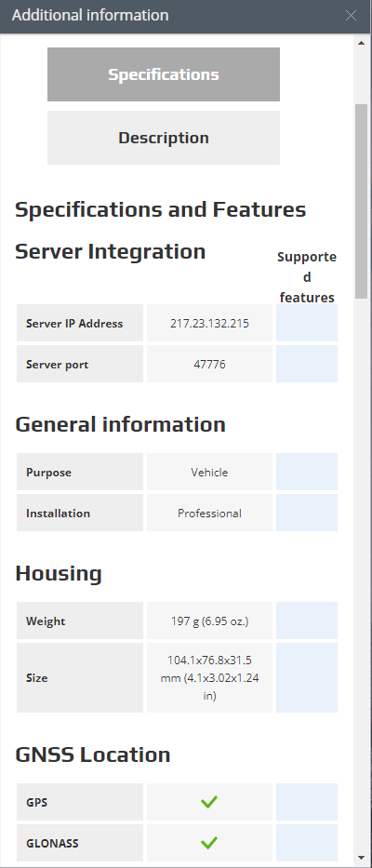Close the Additional information panel

coord(351,16)
